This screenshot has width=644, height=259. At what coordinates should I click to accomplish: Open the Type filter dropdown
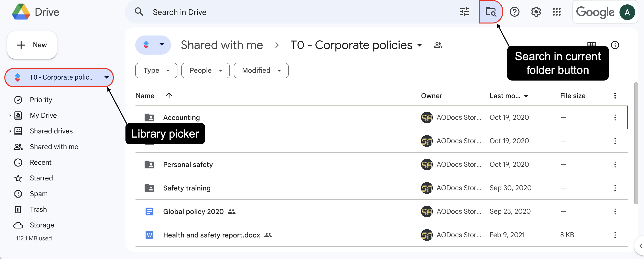pos(156,71)
